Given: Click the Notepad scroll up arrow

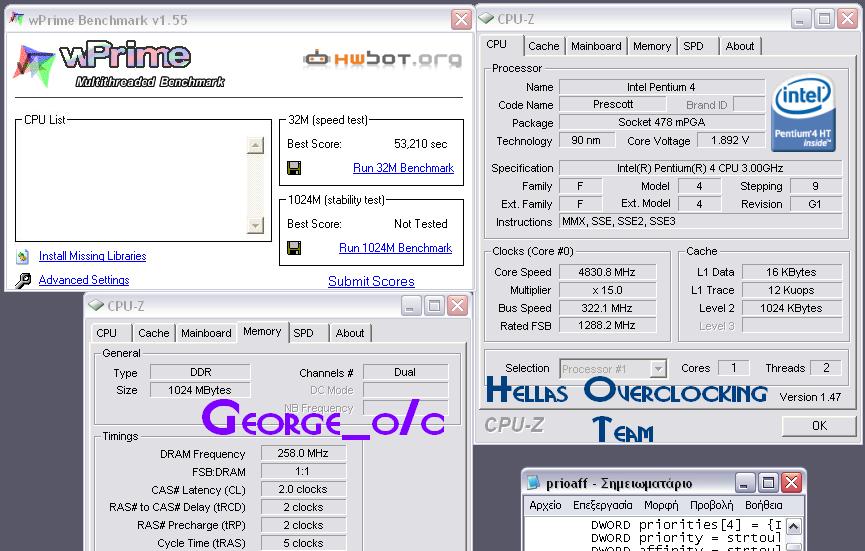Looking at the screenshot, I should (x=793, y=526).
